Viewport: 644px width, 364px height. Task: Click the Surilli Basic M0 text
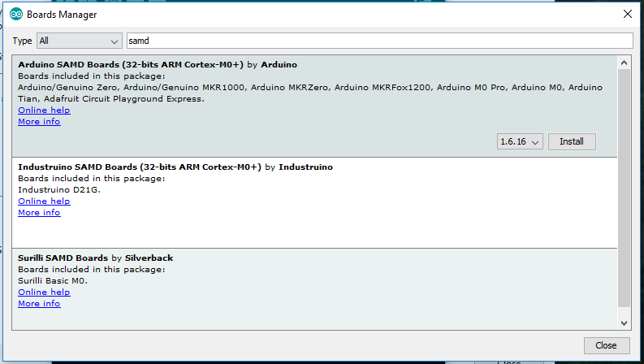pos(53,281)
